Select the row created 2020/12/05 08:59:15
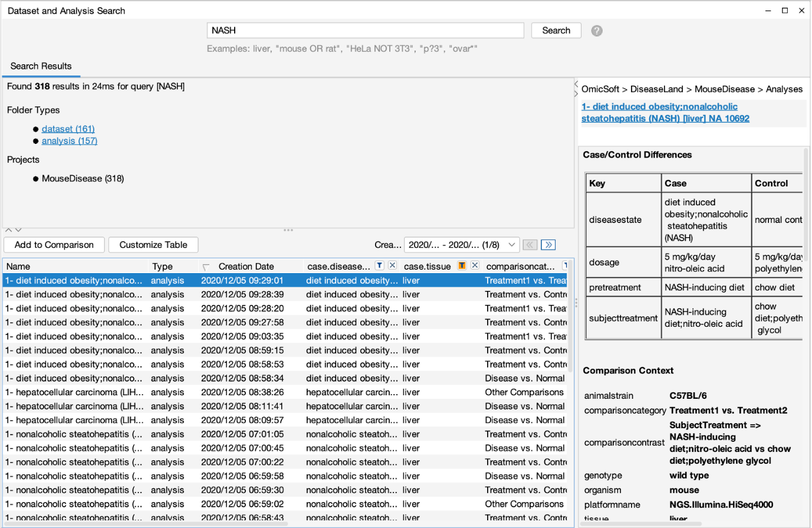The height and width of the screenshot is (528, 812). pos(285,350)
